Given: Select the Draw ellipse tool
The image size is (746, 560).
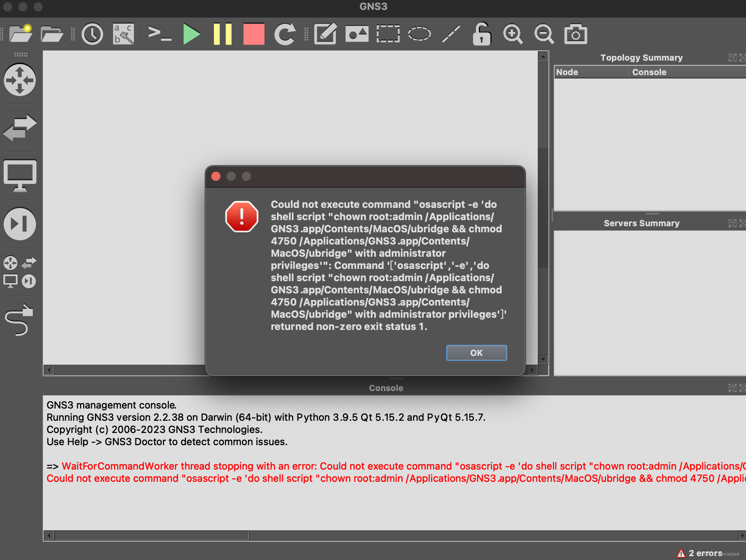Looking at the screenshot, I should (419, 34).
